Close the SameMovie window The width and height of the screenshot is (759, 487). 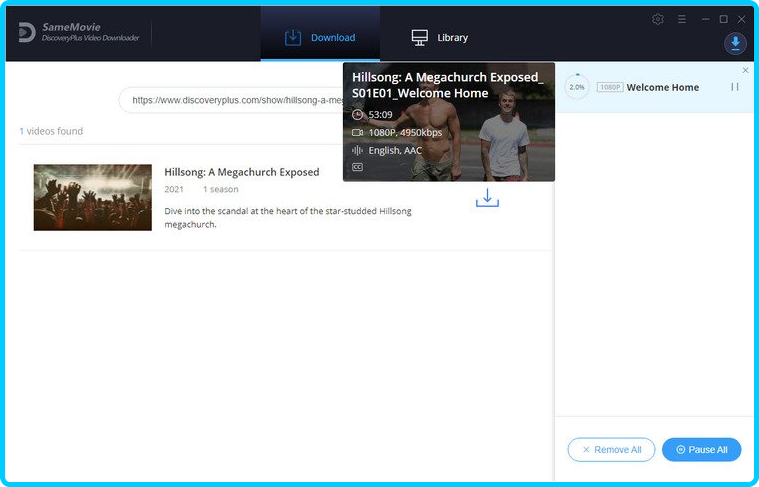(741, 19)
